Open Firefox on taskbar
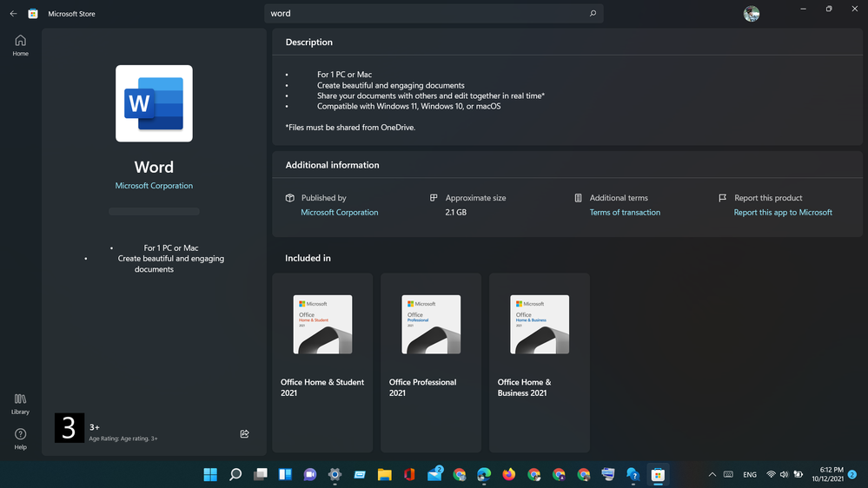 click(x=509, y=474)
